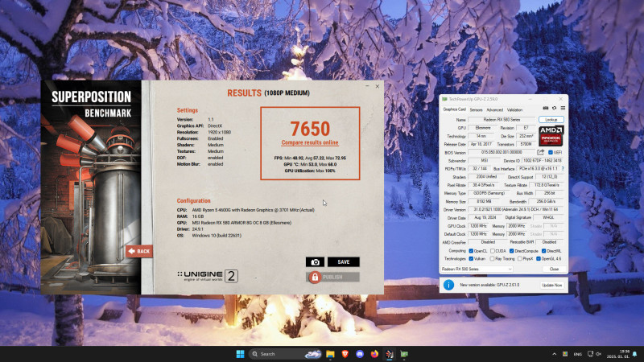Click the GPU-Z title bar app icon
The width and height of the screenshot is (644, 362).
(x=444, y=99)
